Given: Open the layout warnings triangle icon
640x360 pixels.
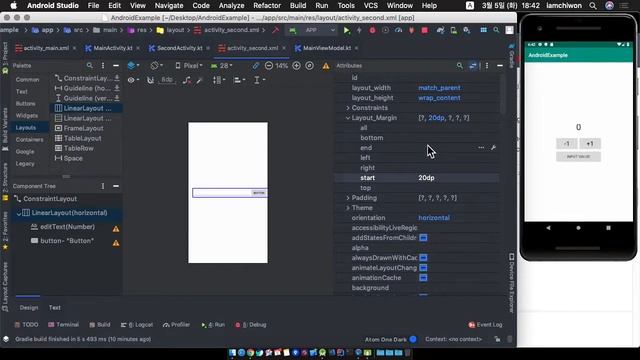Looking at the screenshot, I should coord(326,66).
